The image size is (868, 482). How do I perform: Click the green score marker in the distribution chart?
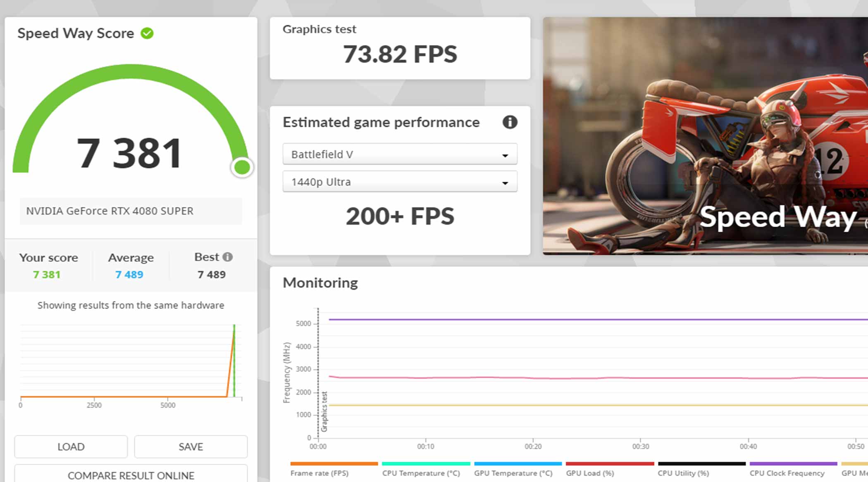click(x=234, y=361)
